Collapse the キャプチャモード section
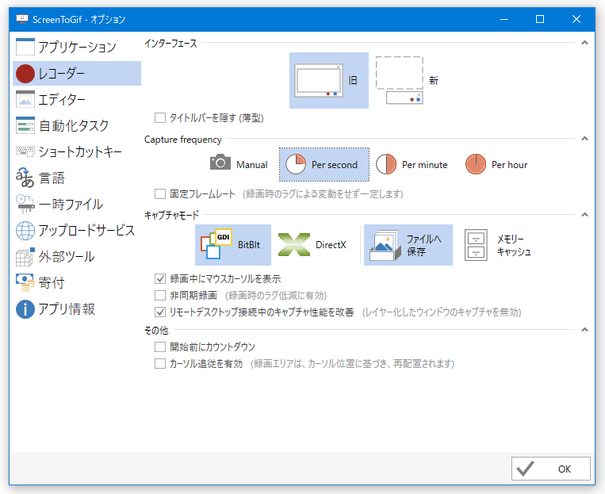The image size is (605, 494). [584, 213]
